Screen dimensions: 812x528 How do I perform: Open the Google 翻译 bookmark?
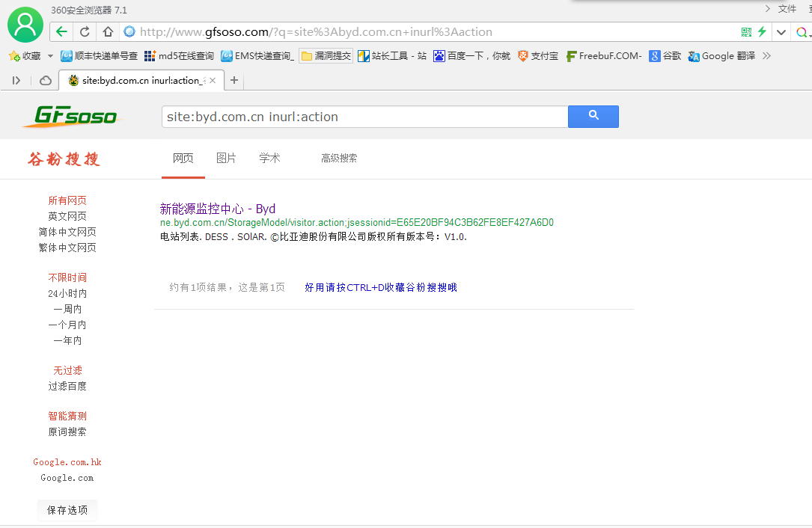721,56
